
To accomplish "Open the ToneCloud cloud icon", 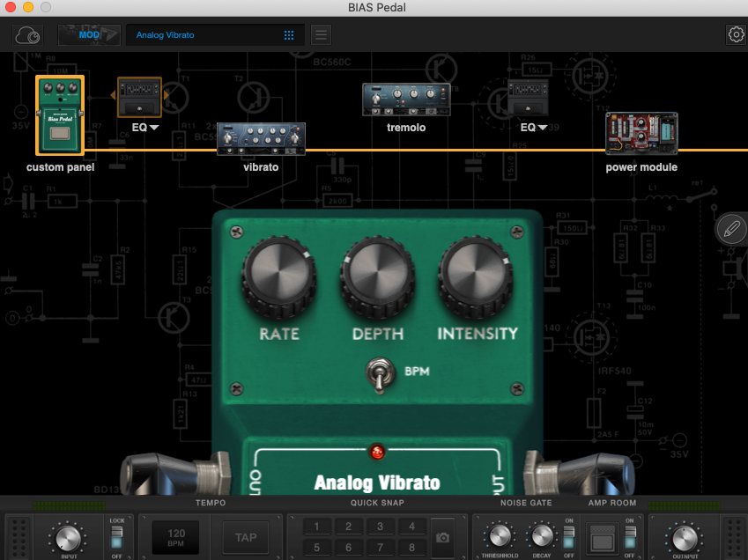I will pos(27,35).
